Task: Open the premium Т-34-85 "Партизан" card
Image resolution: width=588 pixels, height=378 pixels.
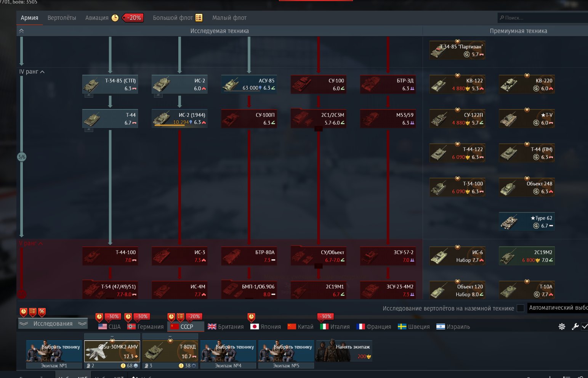Action: [x=457, y=50]
